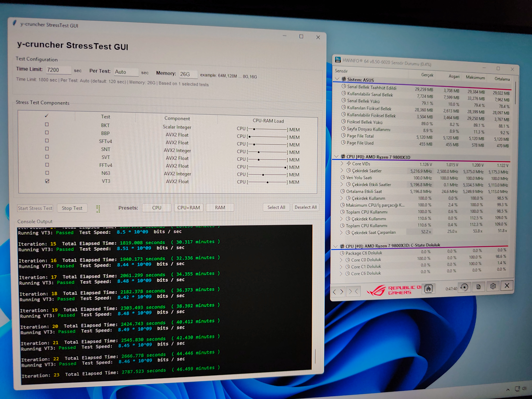Click the y-cruncher feather icon in title bar
The height and width of the screenshot is (399, 532).
[15, 23]
